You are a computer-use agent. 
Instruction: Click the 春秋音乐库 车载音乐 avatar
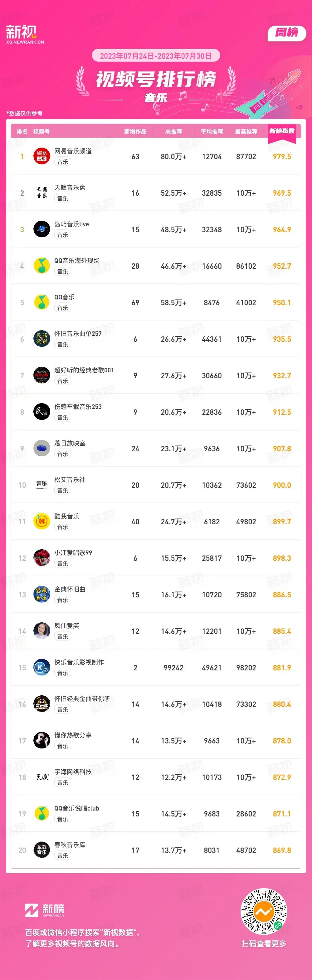(42, 850)
